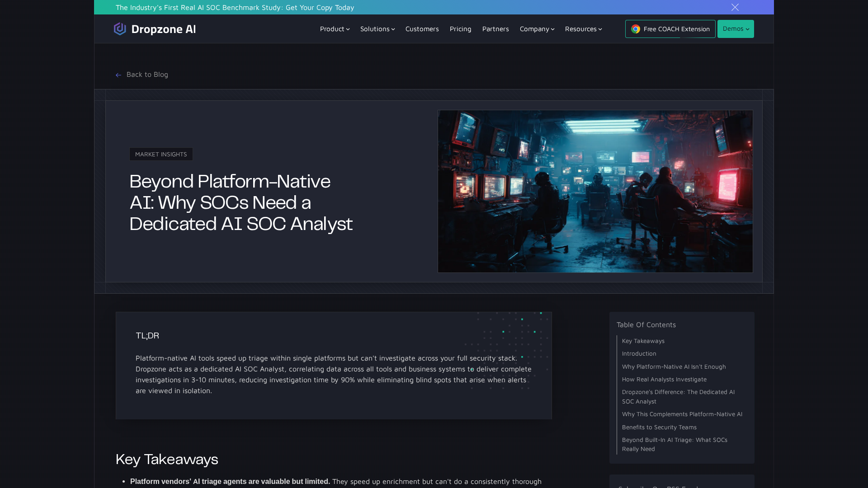Open the Demos dropdown button
The width and height of the screenshot is (868, 488).
[736, 29]
